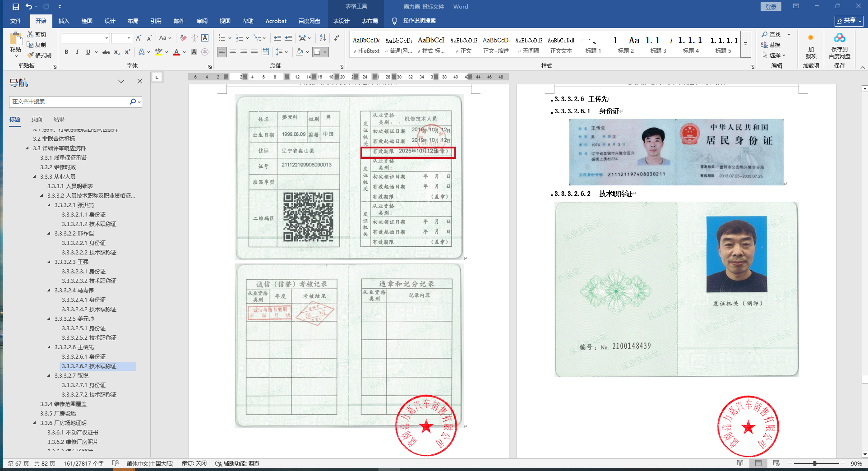Viewport: 868px width, 471px height.
Task: Show the 页面 tab in the navigation pane
Action: point(37,119)
